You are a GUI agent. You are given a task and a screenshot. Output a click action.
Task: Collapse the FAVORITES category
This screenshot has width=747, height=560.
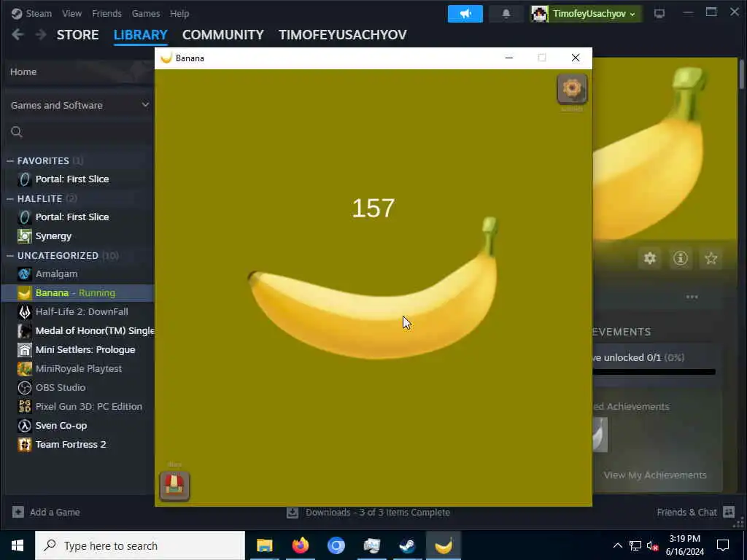[x=10, y=161]
